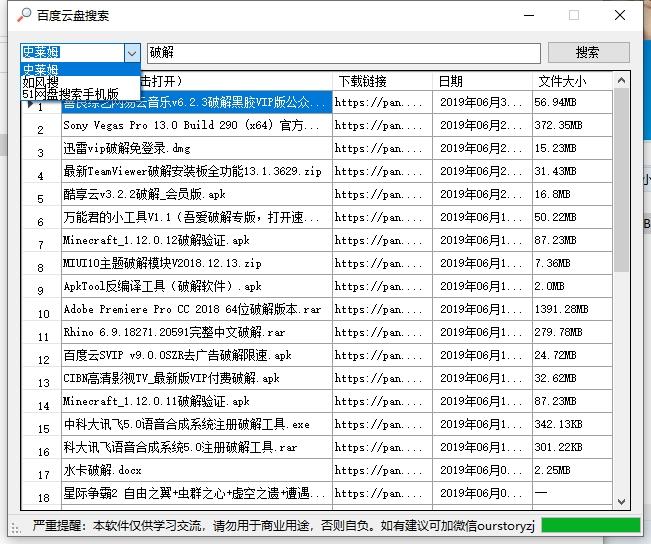Click the 搜索 button
The image size is (651, 544).
click(588, 53)
